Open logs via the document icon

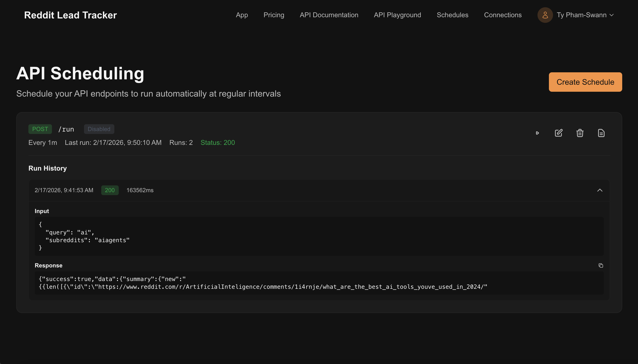point(601,133)
